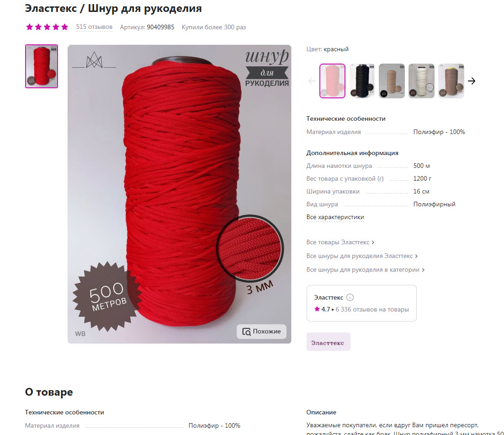Image resolution: width=504 pixels, height=435 pixels.
Task: Click the Похожие similar items button
Action: 262,332
